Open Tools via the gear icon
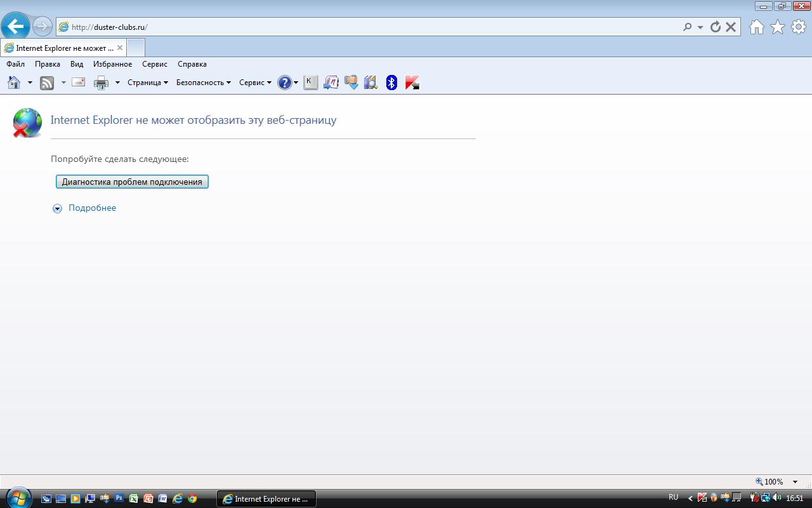This screenshot has height=508, width=812. click(x=798, y=27)
